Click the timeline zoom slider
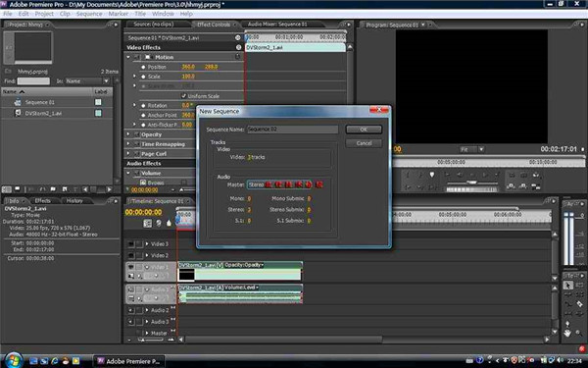 pos(150,340)
